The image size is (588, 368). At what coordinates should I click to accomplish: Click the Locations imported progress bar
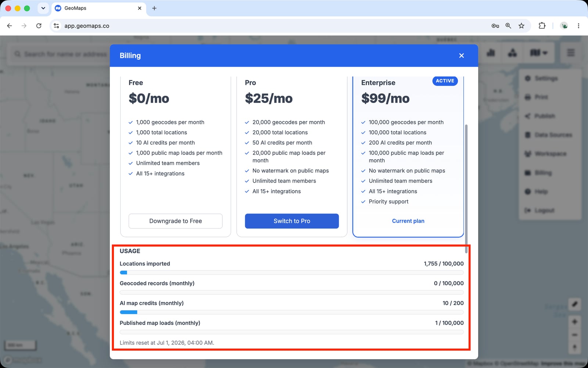click(x=291, y=273)
